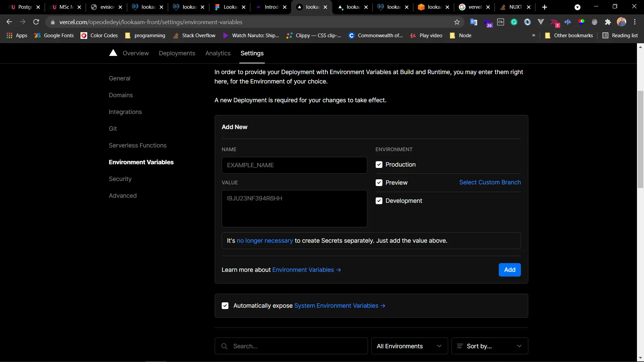Click the blue Add button
The height and width of the screenshot is (362, 644).
pyautogui.click(x=509, y=270)
